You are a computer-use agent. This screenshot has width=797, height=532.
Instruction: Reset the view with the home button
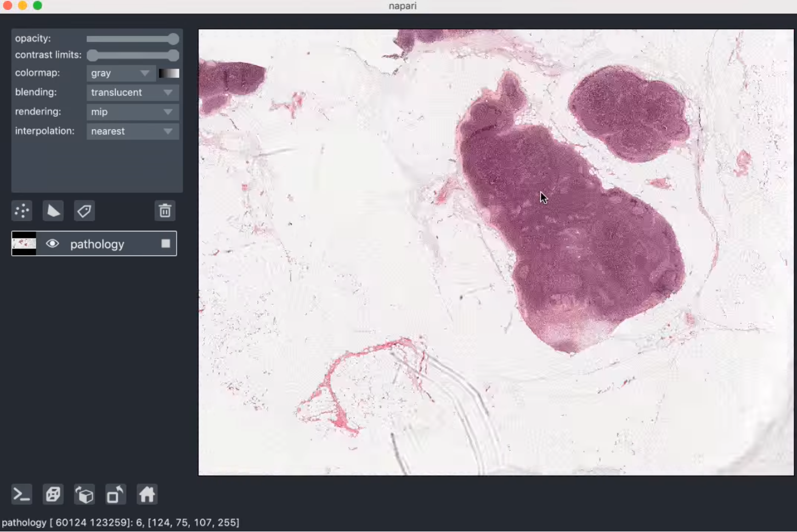point(146,494)
